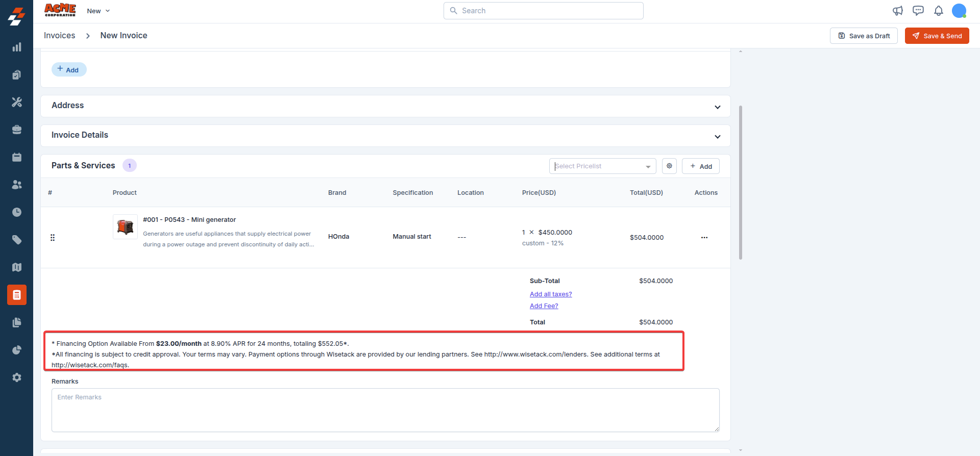Click the Add Fee? link
The height and width of the screenshot is (456, 980).
tap(544, 306)
